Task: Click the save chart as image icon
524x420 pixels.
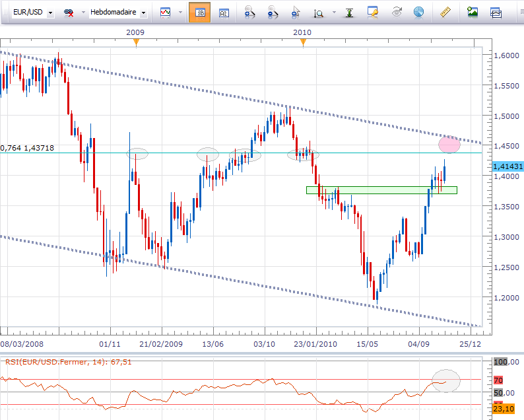Action: point(472,12)
